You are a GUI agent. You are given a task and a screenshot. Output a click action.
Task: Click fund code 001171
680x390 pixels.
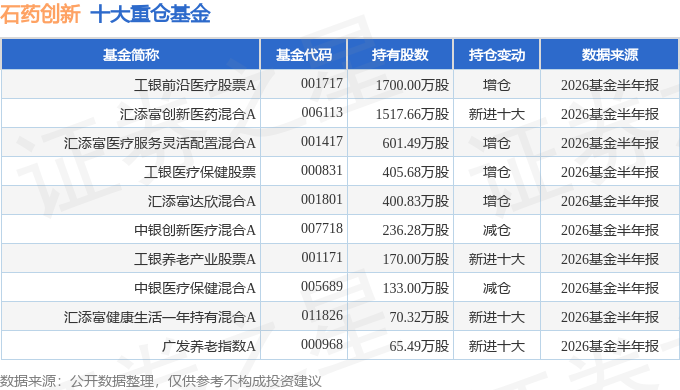(322, 257)
